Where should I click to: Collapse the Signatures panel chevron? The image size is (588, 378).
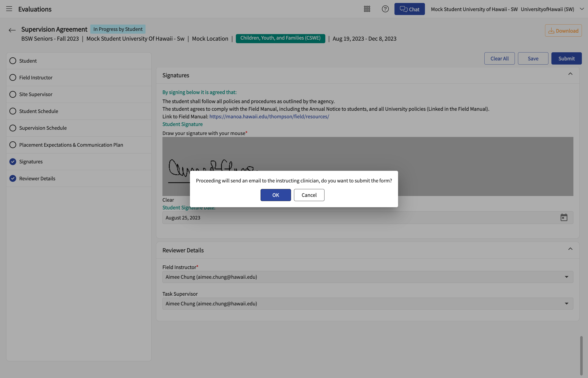click(x=570, y=74)
